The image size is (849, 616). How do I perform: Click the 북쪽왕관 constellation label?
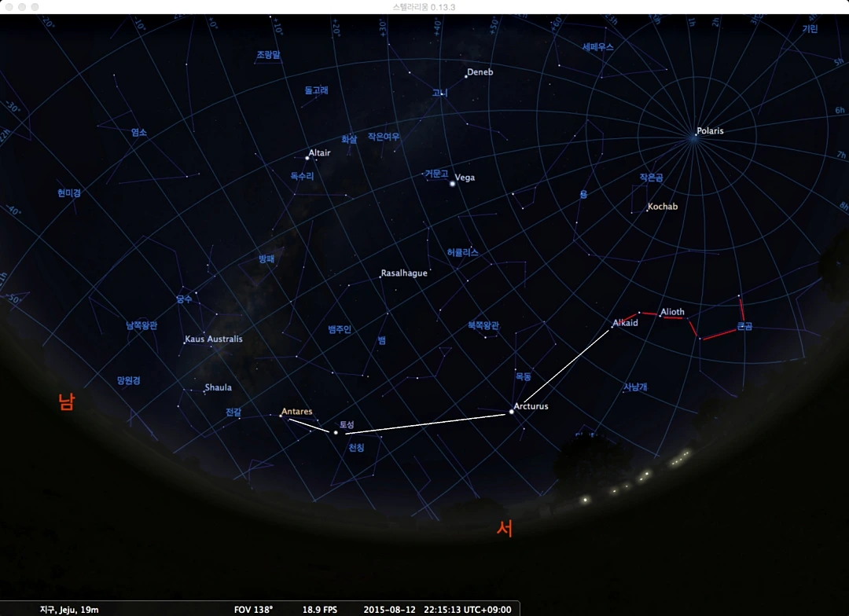pos(483,325)
